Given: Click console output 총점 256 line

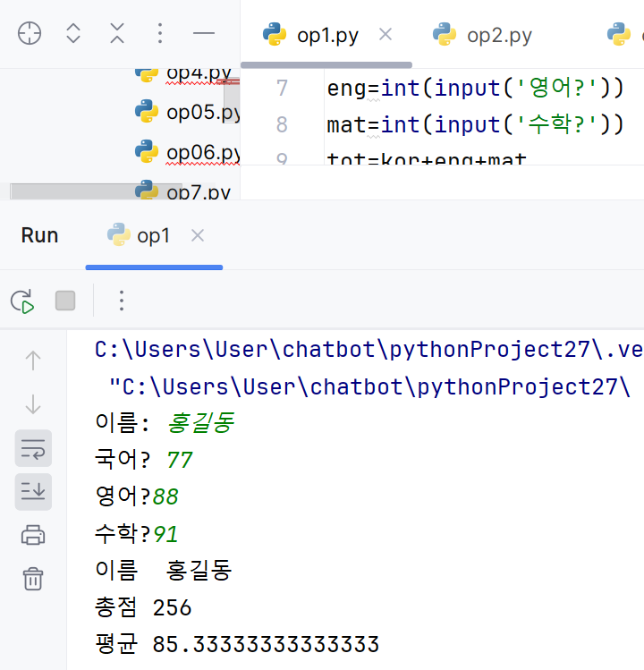Looking at the screenshot, I should [143, 607].
